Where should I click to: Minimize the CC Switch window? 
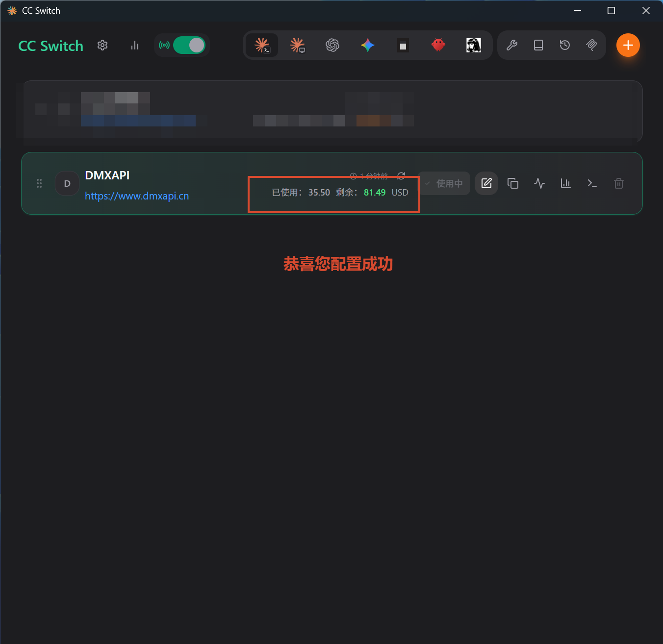[578, 10]
